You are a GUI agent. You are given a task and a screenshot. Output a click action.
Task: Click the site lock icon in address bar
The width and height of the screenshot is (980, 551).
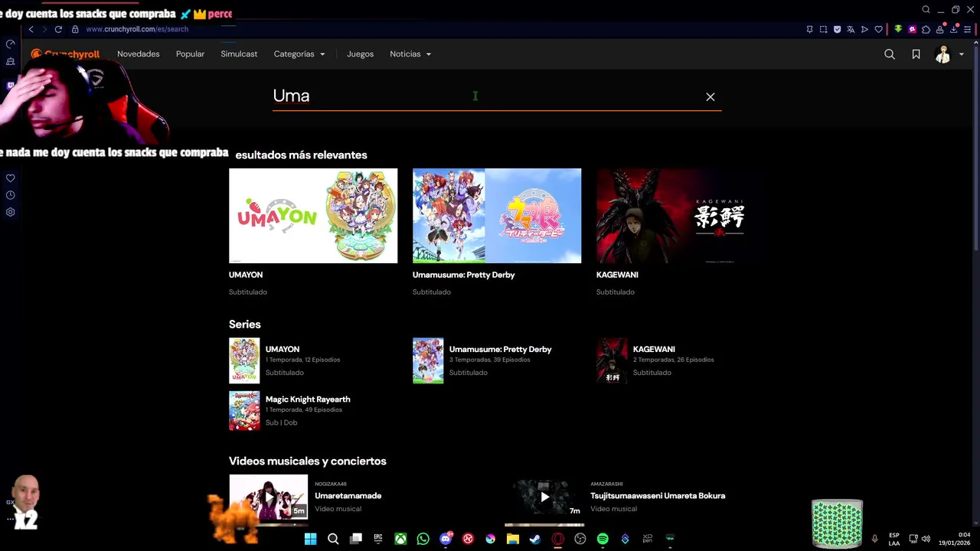coord(75,29)
